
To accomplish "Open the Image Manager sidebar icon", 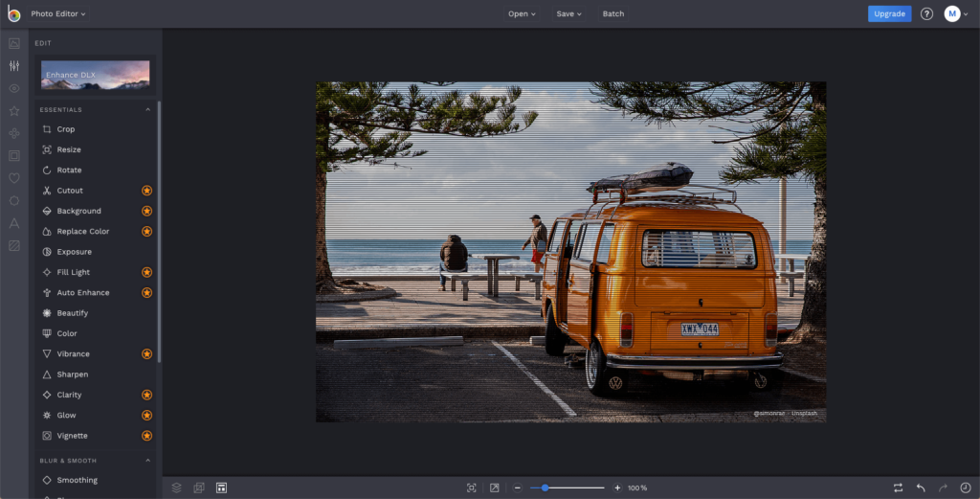I will pos(14,43).
